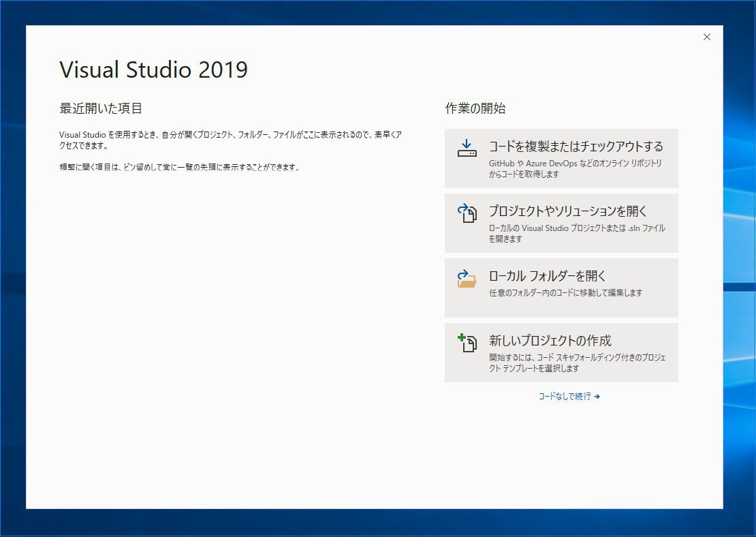The height and width of the screenshot is (537, 756).
Task: Click the open project or solution icon
Action: (x=467, y=213)
